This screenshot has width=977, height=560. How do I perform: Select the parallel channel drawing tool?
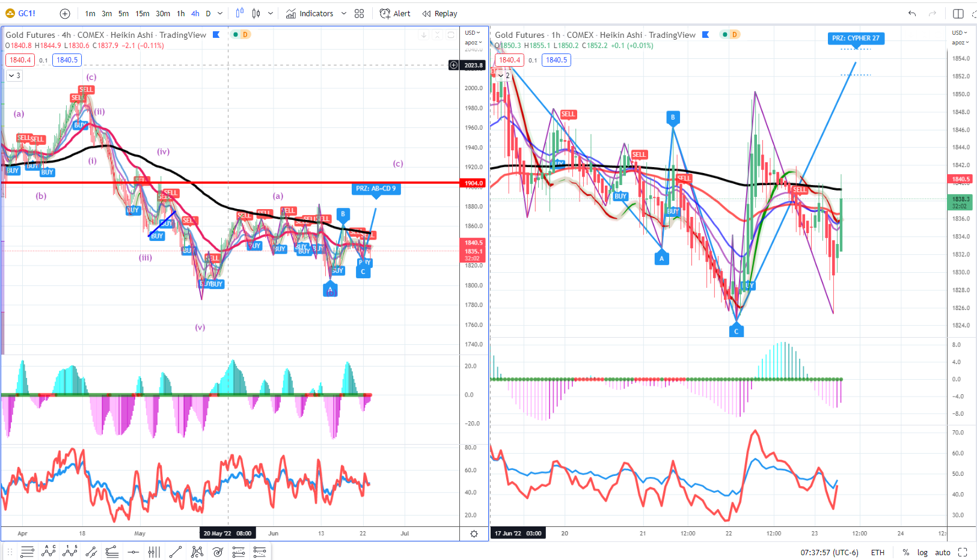point(91,552)
